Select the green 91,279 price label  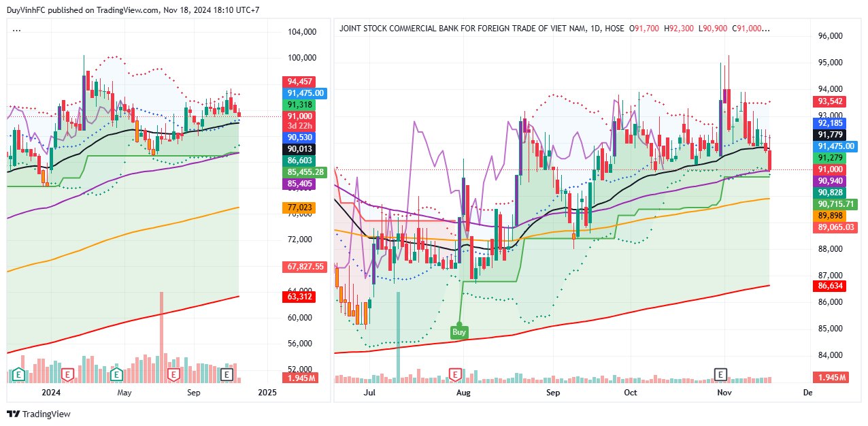tap(831, 158)
